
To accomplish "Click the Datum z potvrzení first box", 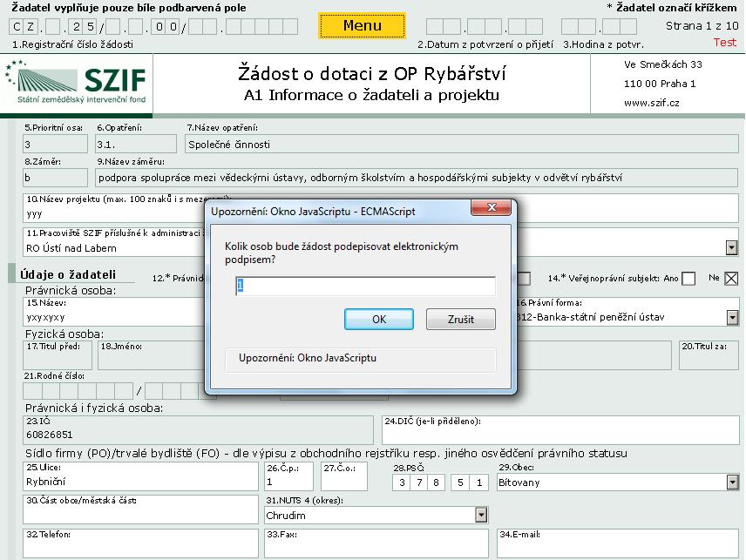I will [435, 26].
